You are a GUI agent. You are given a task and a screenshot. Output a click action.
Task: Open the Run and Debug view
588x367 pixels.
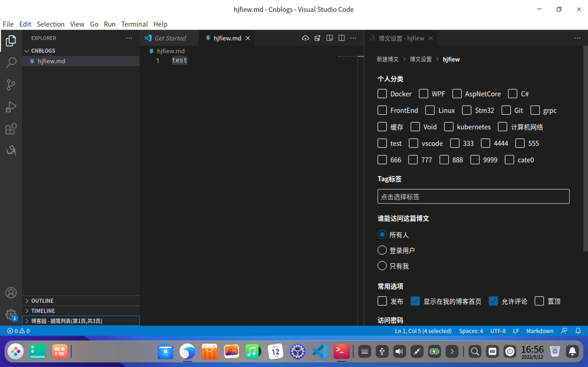pyautogui.click(x=11, y=107)
